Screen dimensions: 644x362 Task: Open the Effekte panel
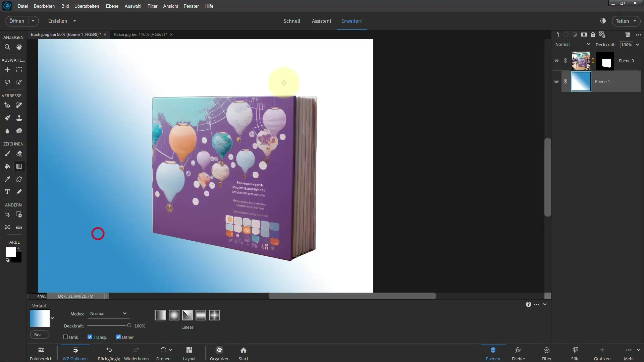(x=518, y=354)
